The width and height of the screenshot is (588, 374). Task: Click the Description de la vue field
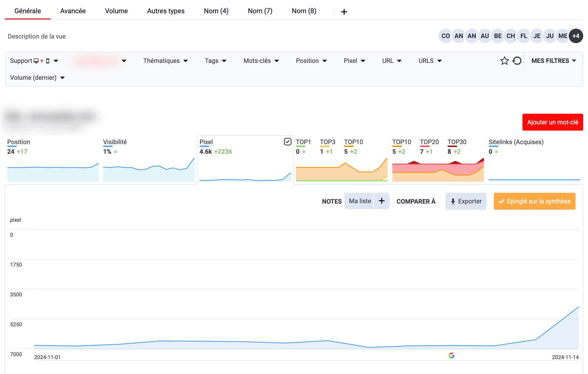click(37, 36)
